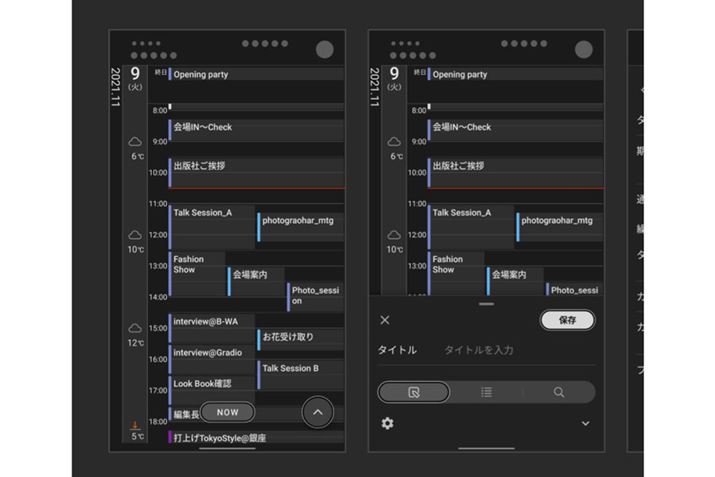Open 会場IN～Check event in middle phone
This screenshot has width=715, height=477.
(x=515, y=130)
